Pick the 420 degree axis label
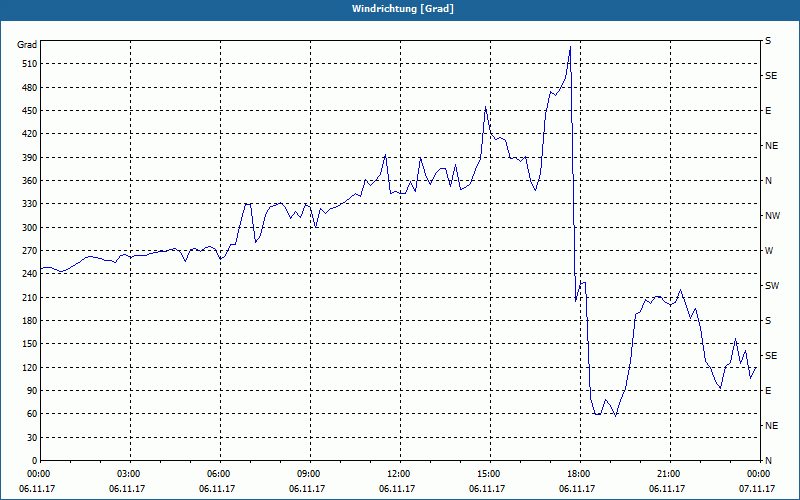 (31, 134)
